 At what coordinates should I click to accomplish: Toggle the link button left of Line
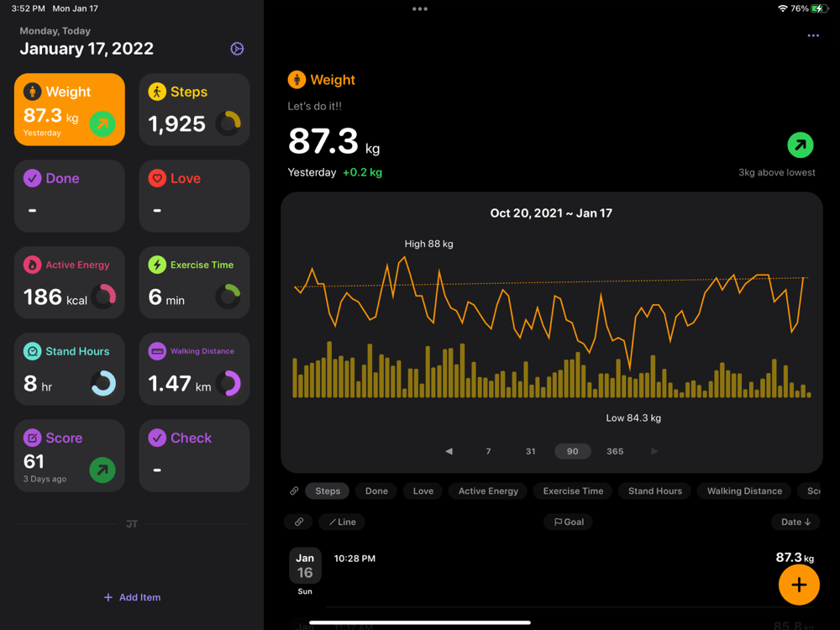(299, 522)
